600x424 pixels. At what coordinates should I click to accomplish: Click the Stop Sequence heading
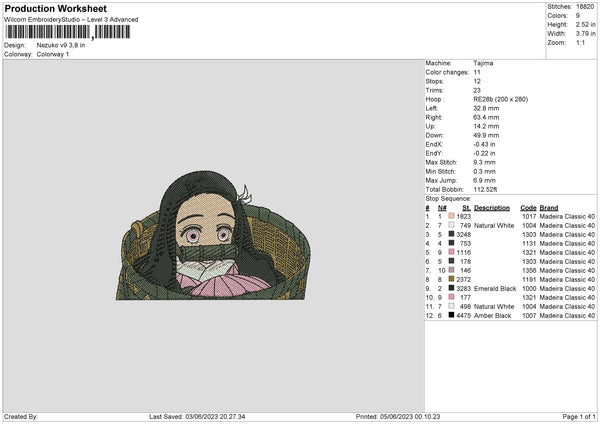click(449, 199)
